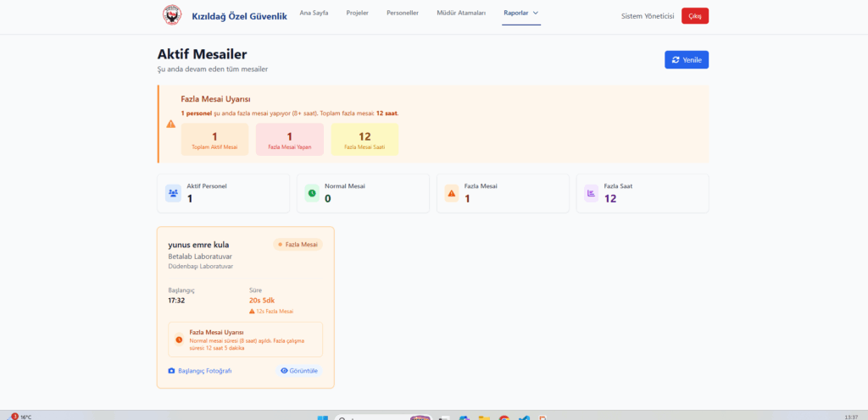Viewport: 868px width, 420px height.
Task: Click the Fazla Mesai status badge on card
Action: [298, 245]
